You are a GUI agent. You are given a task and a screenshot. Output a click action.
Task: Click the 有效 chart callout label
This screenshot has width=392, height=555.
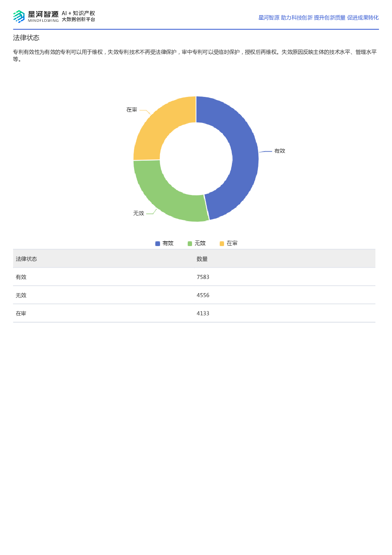280,151
